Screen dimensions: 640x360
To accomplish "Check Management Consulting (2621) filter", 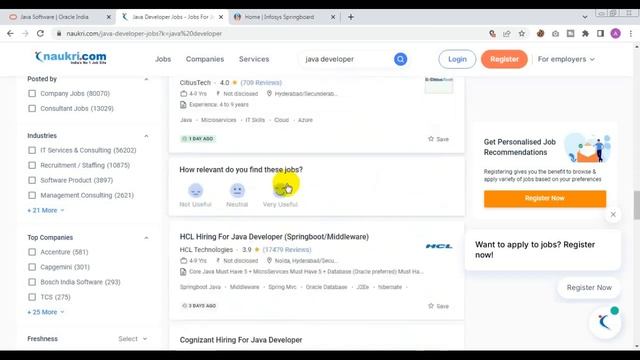I will pyautogui.click(x=32, y=196).
